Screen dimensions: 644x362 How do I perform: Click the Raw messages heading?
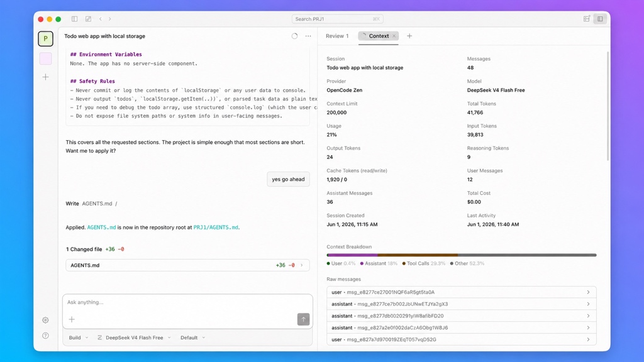(x=344, y=279)
